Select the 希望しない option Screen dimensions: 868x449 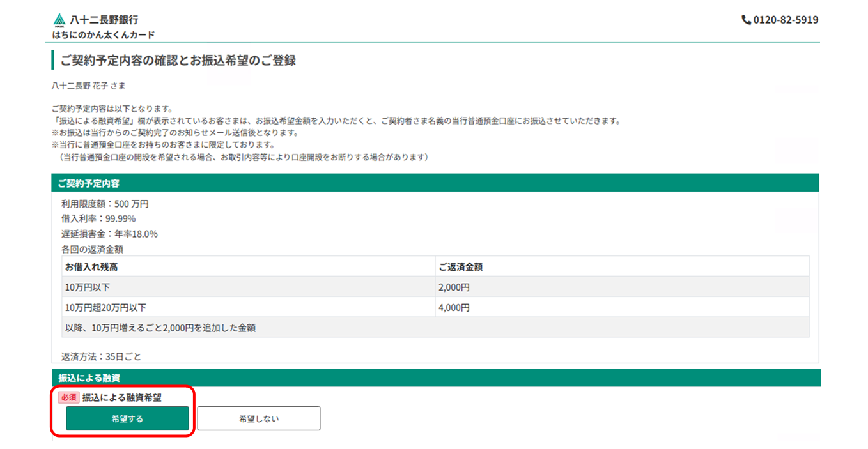coord(258,419)
